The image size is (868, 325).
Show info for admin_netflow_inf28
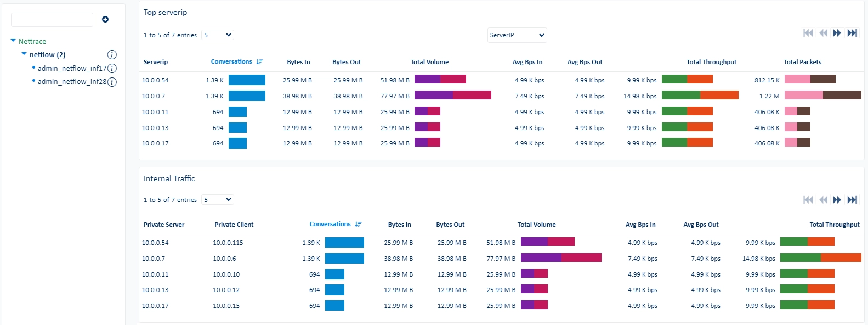112,82
